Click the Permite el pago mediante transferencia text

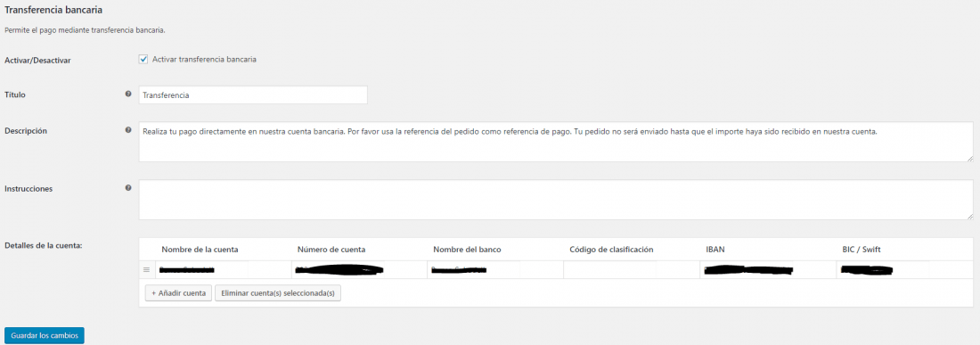click(x=85, y=29)
